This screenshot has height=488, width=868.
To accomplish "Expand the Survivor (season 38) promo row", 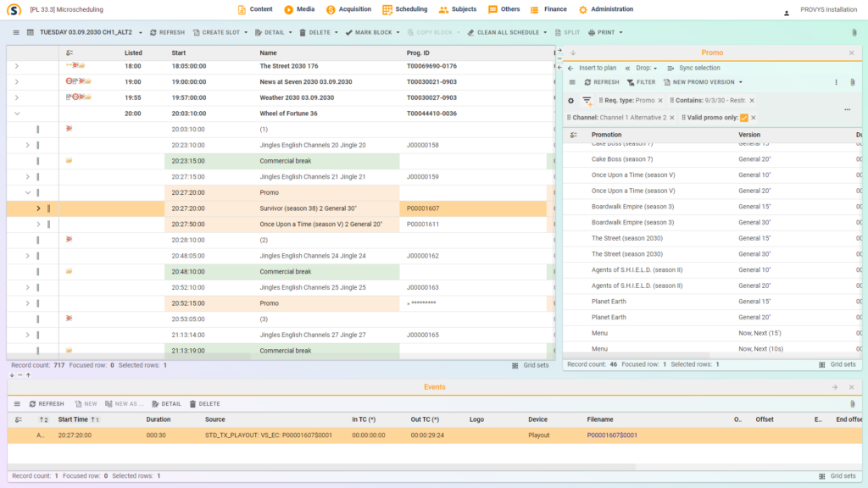I will (x=38, y=208).
